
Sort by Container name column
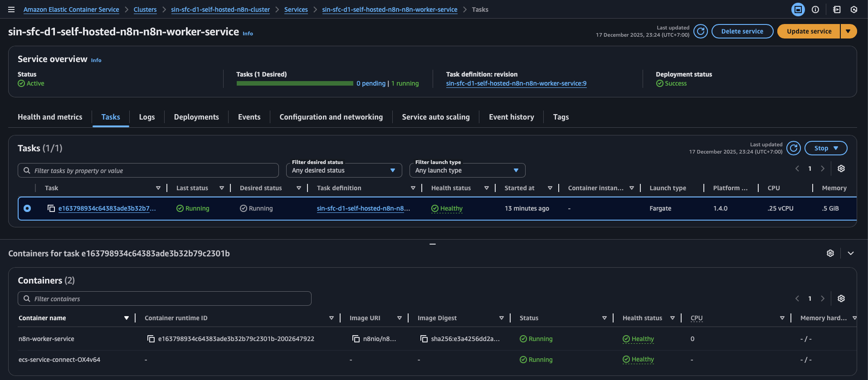click(x=127, y=318)
